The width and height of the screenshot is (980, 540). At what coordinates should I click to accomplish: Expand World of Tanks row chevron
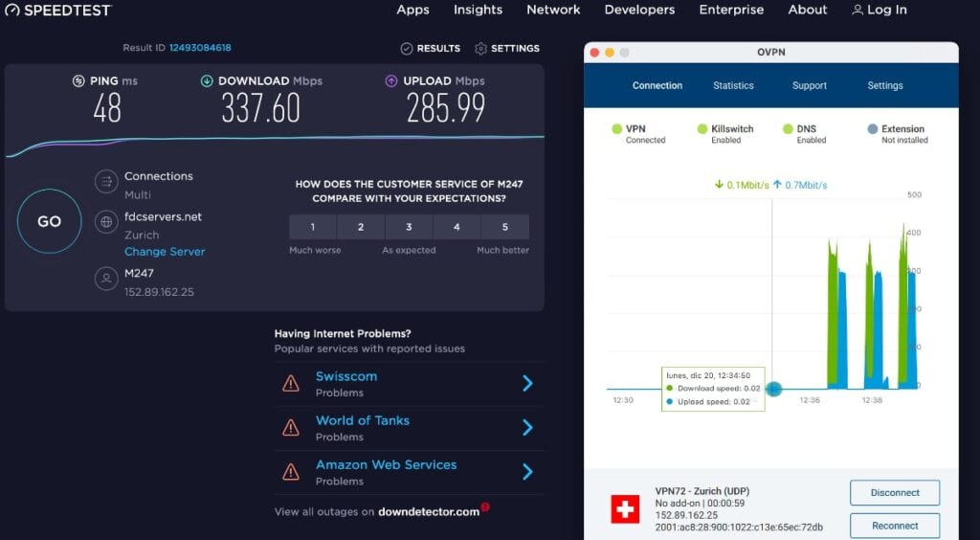pyautogui.click(x=527, y=427)
